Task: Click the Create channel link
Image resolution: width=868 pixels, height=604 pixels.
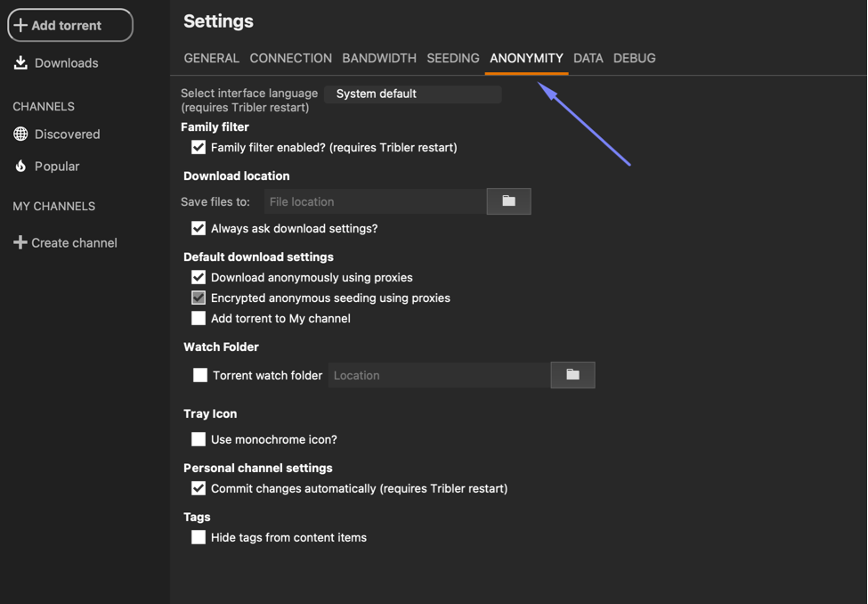Action: pyautogui.click(x=75, y=242)
